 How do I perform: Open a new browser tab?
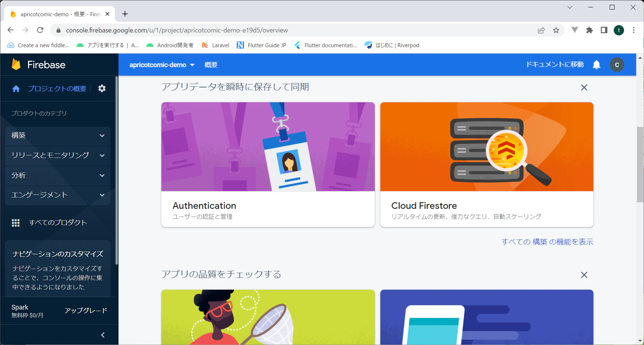[x=125, y=14]
